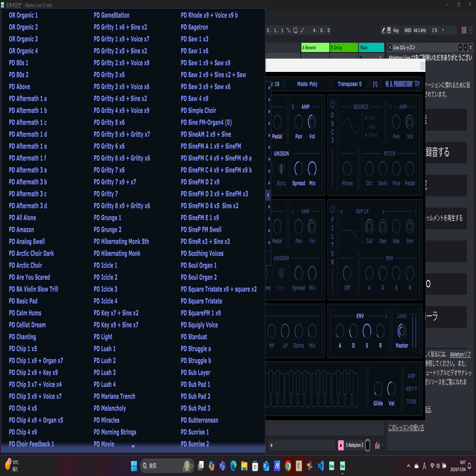Select next filter type right arrow
The height and width of the screenshot is (476, 476).
pos(383,211)
